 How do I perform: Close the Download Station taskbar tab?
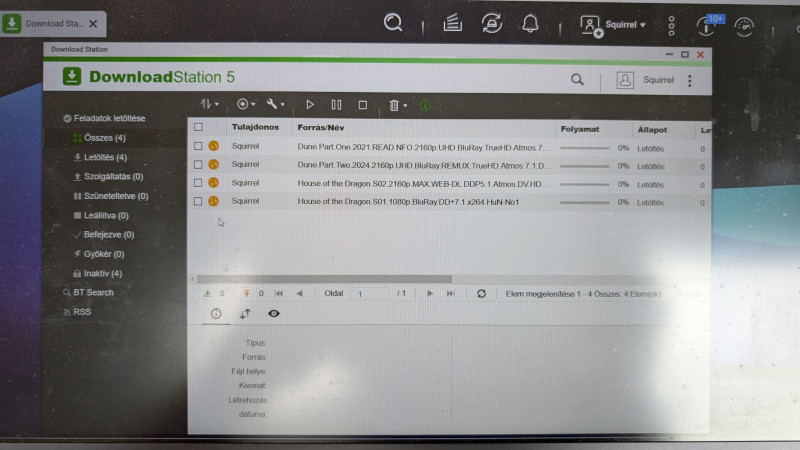tap(93, 23)
